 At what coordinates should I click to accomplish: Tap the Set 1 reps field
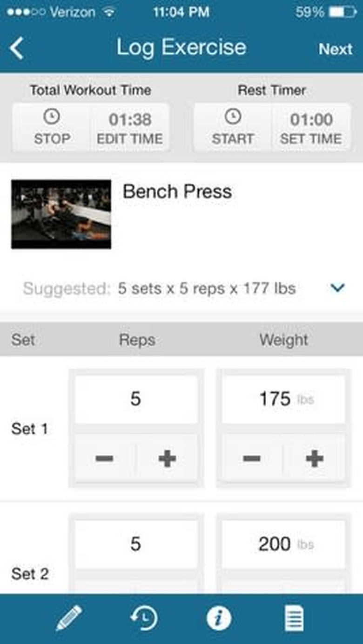pos(136,399)
